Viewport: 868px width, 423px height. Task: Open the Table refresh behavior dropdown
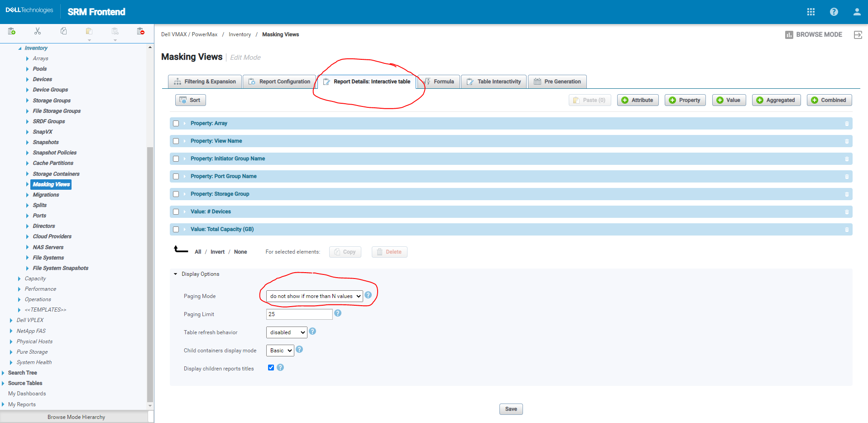(286, 332)
